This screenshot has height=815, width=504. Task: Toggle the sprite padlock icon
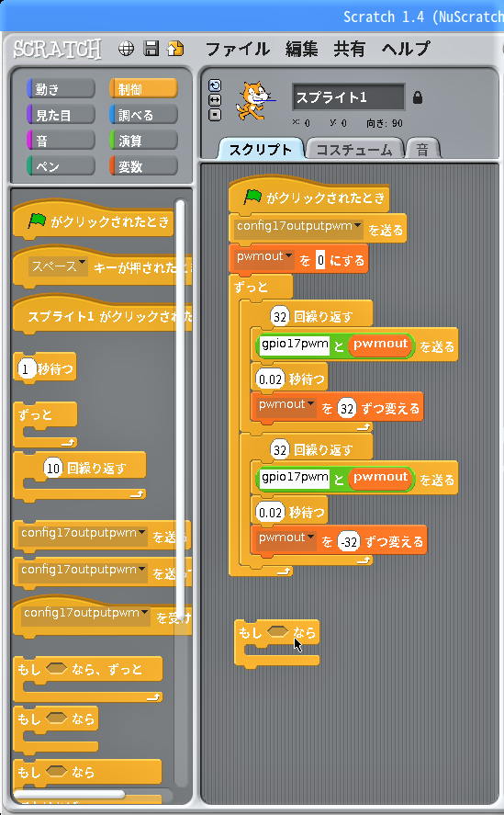pyautogui.click(x=417, y=97)
